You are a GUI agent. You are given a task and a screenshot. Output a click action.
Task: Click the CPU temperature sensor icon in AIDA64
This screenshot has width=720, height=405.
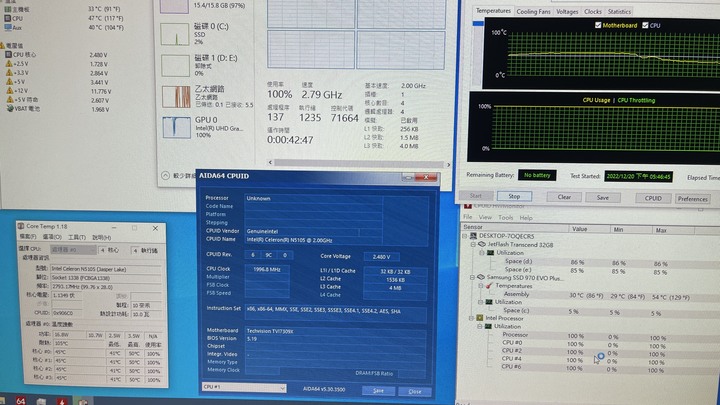(7, 18)
